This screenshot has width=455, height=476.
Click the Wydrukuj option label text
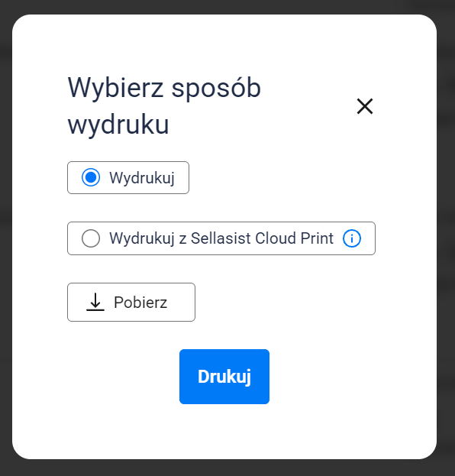coord(142,178)
